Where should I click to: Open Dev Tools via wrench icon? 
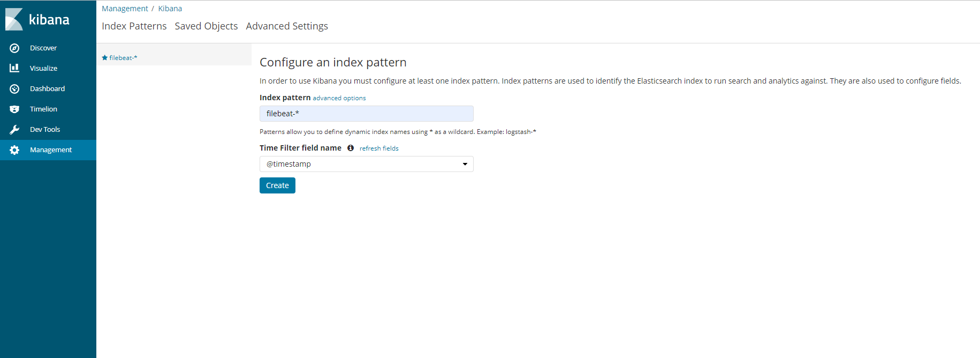(14, 130)
